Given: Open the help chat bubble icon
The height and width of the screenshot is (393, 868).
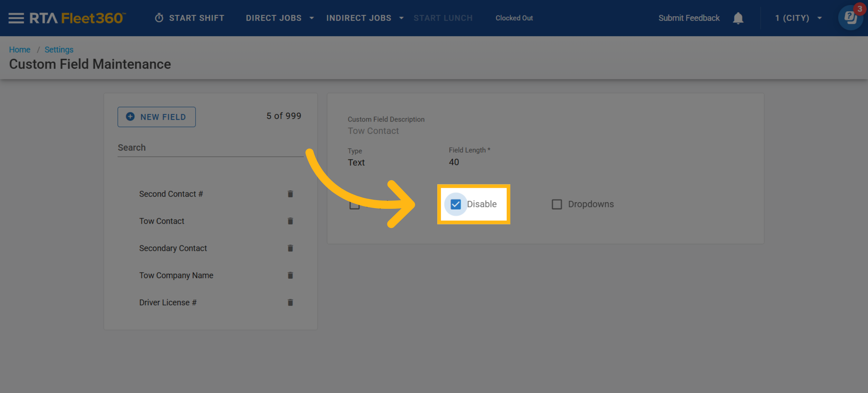Looking at the screenshot, I should [850, 18].
